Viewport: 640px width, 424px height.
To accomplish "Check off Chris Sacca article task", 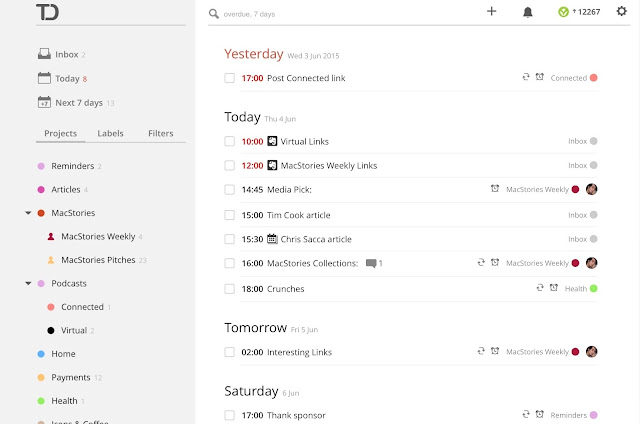I will pos(229,239).
